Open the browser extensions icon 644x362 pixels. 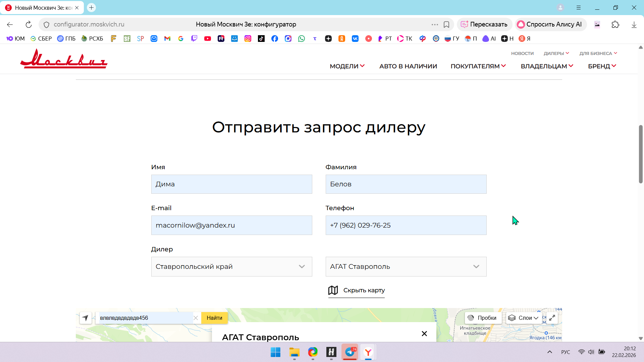615,24
